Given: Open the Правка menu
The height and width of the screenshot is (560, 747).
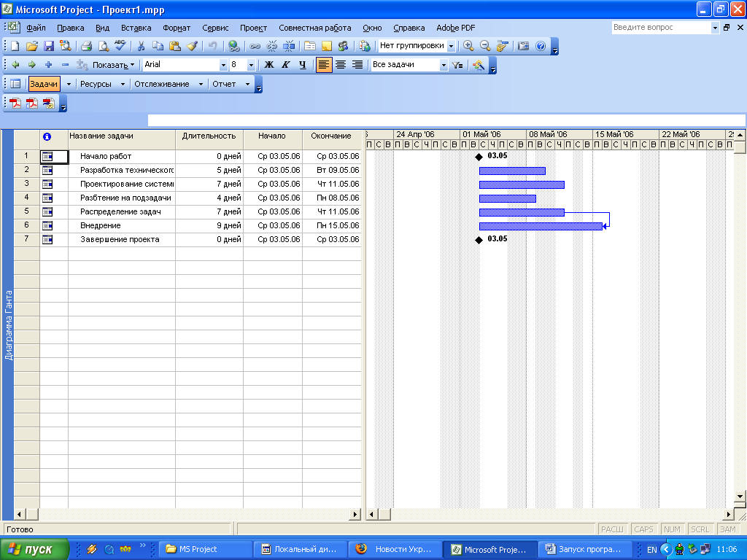Looking at the screenshot, I should [x=71, y=28].
